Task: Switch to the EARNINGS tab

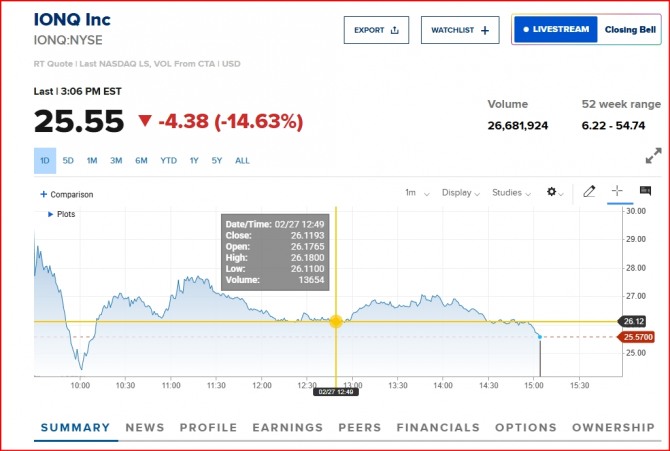Action: (289, 427)
